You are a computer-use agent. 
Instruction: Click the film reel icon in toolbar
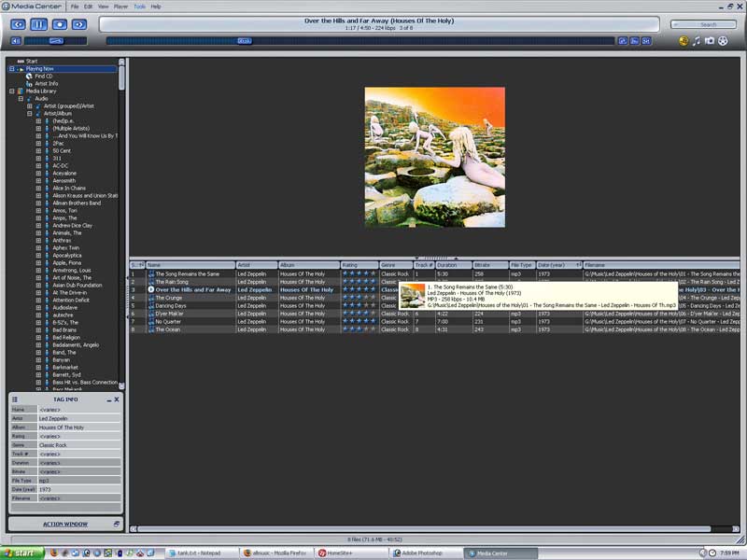(723, 41)
